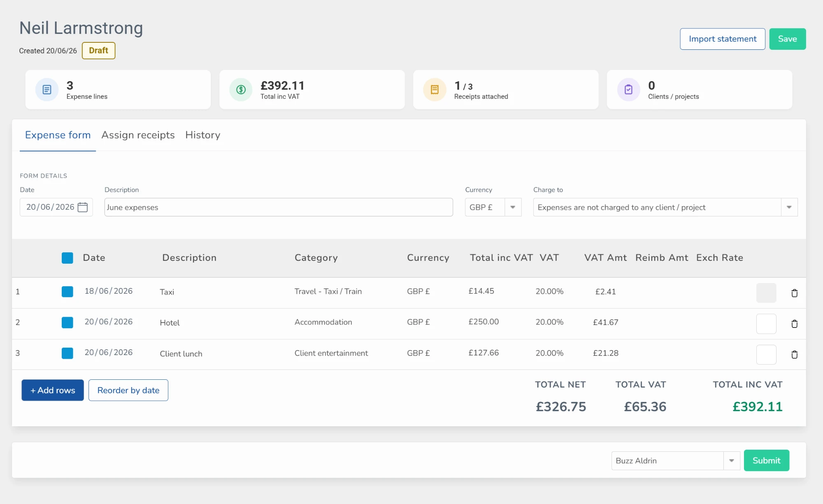This screenshot has height=504, width=823.
Task: Click the Total inc VAT dollar icon
Action: coord(241,89)
